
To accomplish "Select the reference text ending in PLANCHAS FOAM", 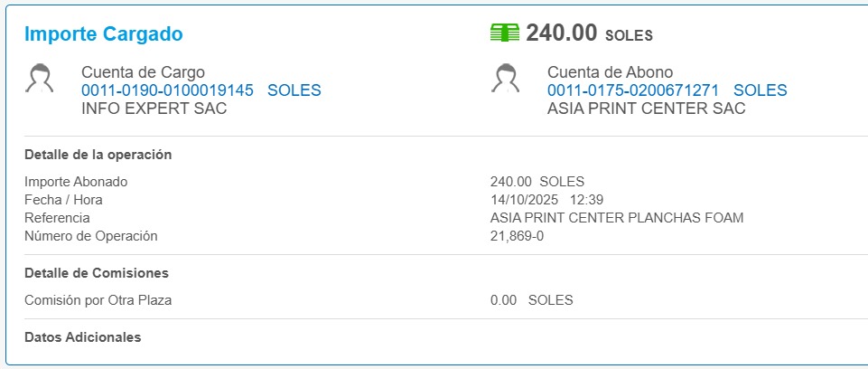I will click(x=617, y=218).
